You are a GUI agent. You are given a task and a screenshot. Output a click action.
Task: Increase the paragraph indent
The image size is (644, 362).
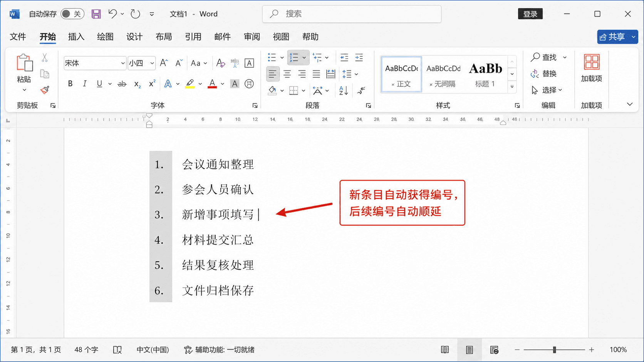[359, 58]
